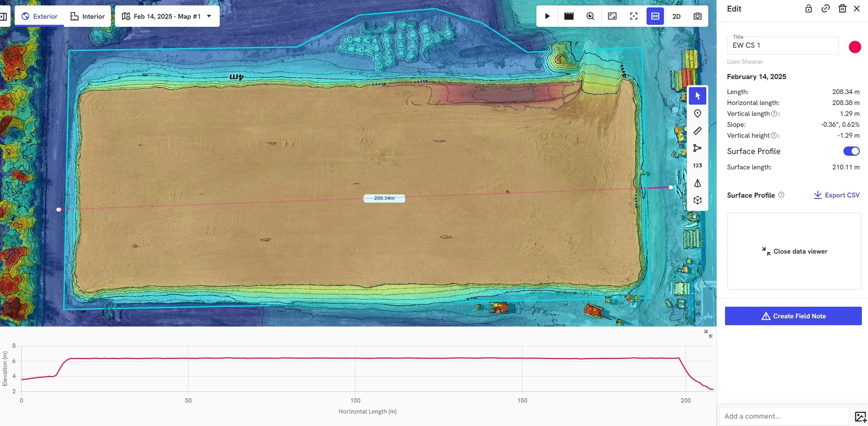Disable the Surface Profile toggle
868x426 pixels.
[853, 151]
